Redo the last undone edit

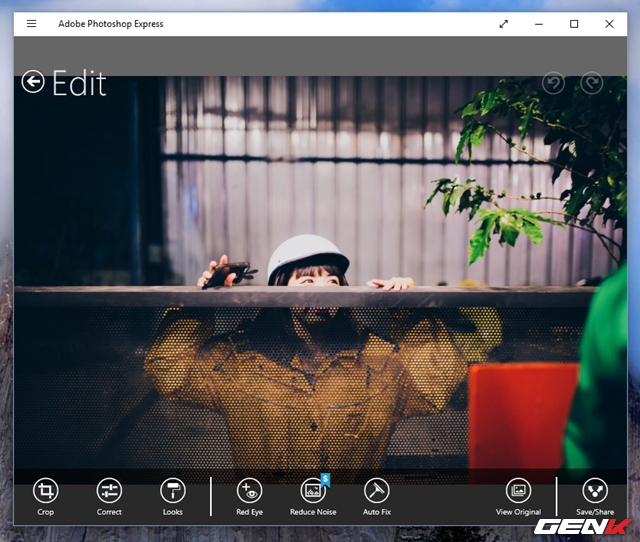click(x=592, y=83)
